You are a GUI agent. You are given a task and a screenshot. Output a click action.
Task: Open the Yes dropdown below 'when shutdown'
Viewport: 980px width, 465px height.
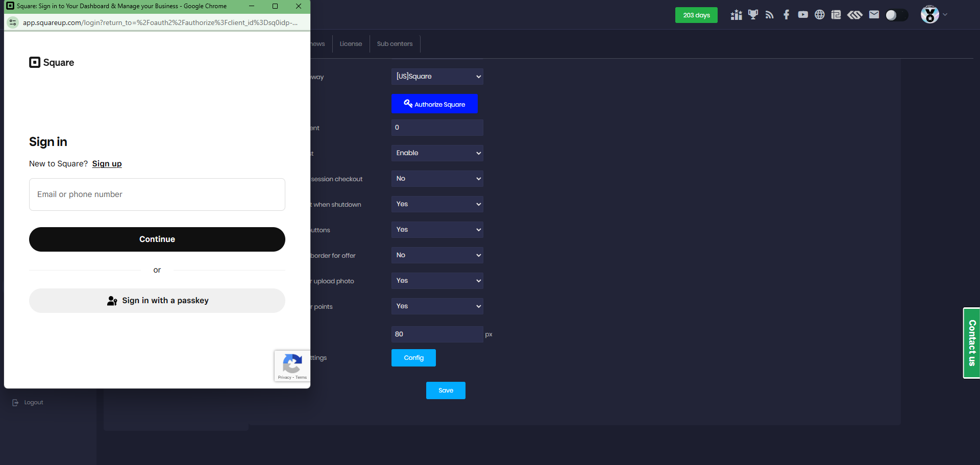pyautogui.click(x=437, y=230)
